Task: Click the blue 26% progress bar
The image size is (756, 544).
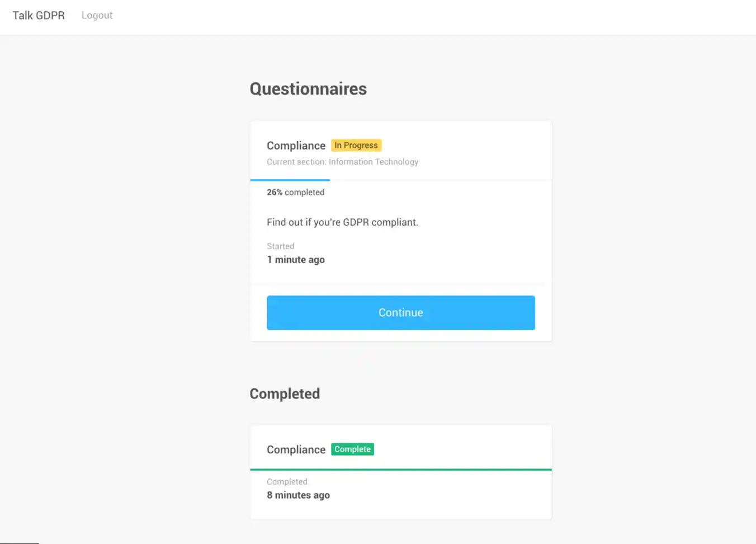Action: coord(290,180)
